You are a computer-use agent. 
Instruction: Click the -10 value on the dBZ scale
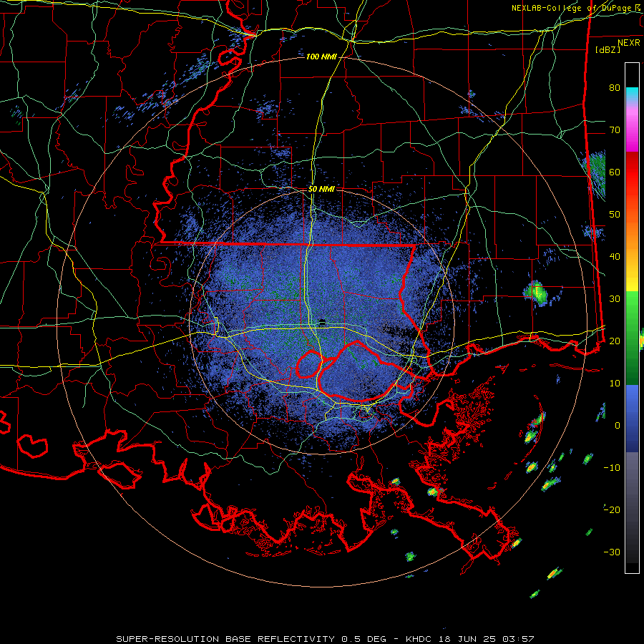[x=612, y=468]
